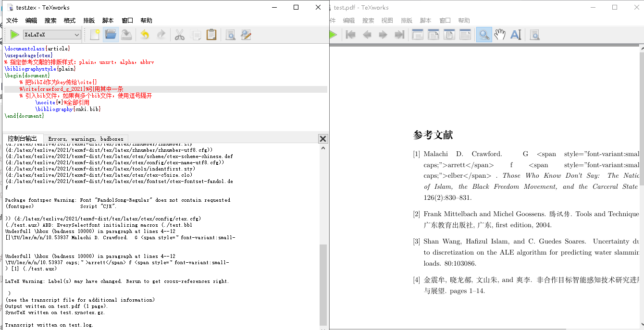Open the 排版 menu in test.tex window
644x330 pixels.
[x=89, y=21]
